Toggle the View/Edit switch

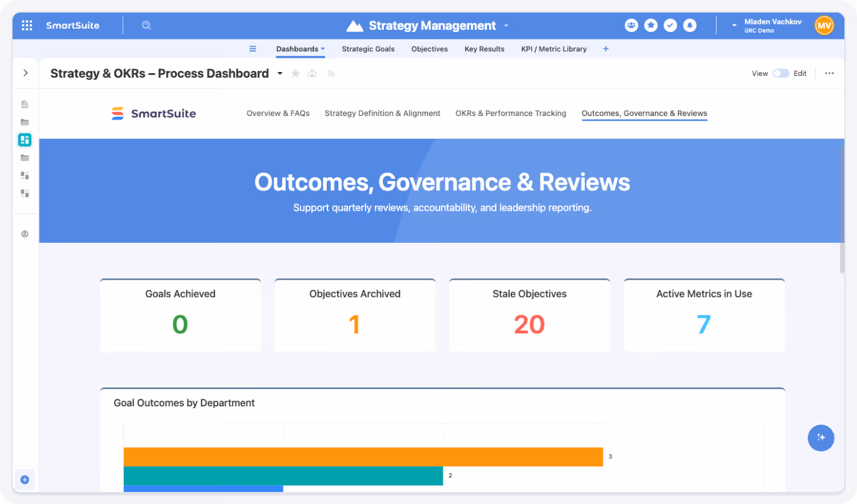pos(780,73)
